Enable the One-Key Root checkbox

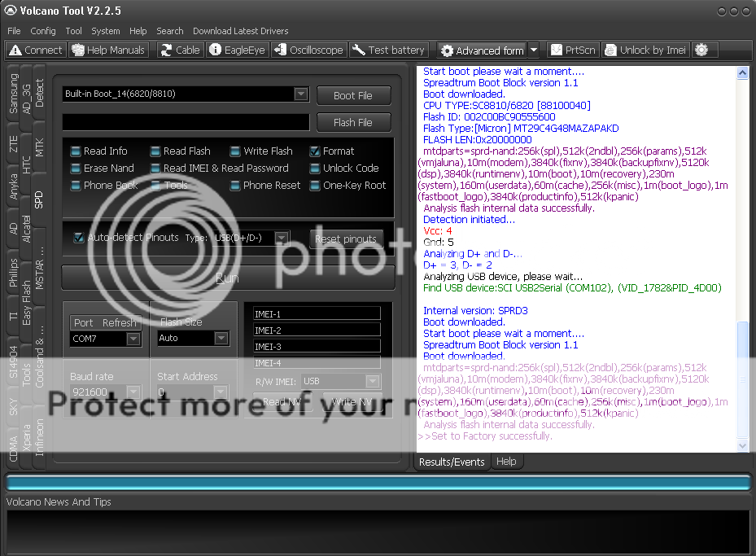tap(315, 186)
